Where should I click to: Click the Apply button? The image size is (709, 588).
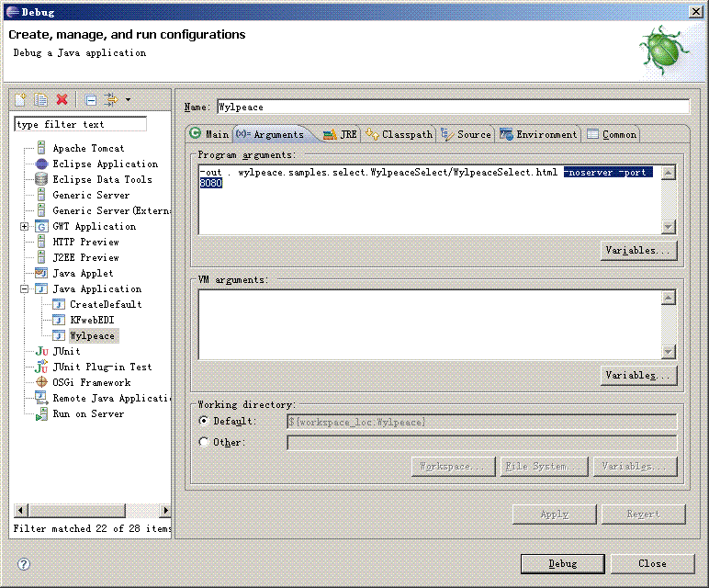(x=555, y=514)
